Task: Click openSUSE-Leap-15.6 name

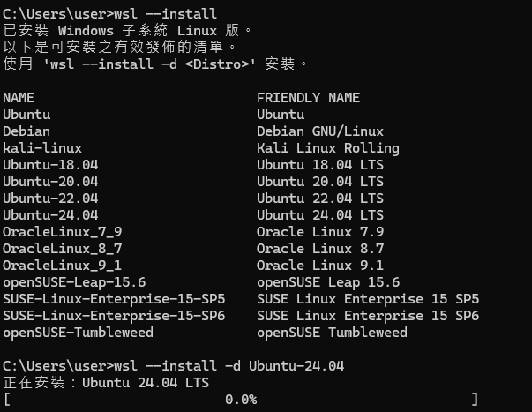Action: point(74,282)
